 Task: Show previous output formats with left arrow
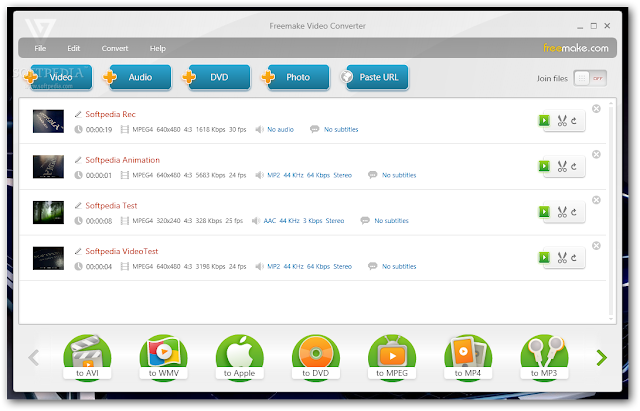33,358
